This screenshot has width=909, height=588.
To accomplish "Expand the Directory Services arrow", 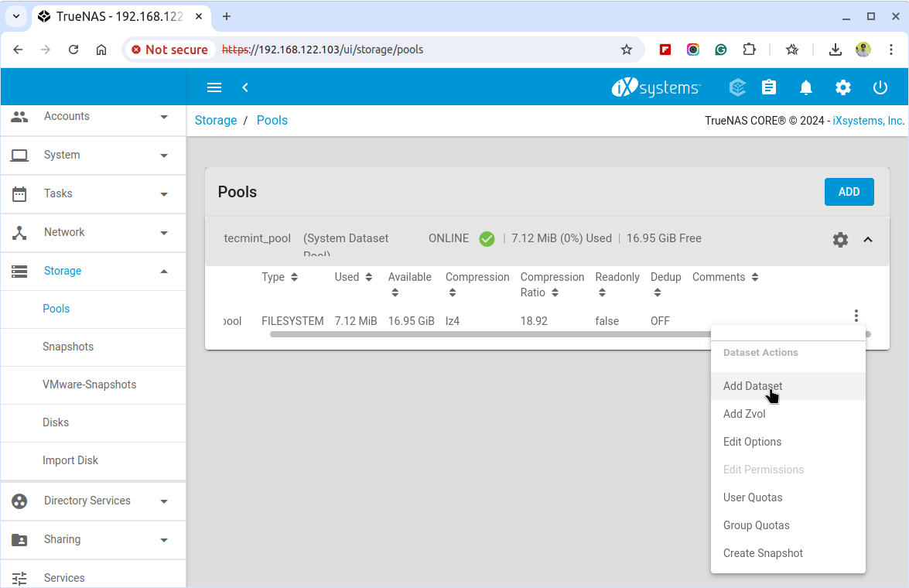I will click(x=164, y=501).
